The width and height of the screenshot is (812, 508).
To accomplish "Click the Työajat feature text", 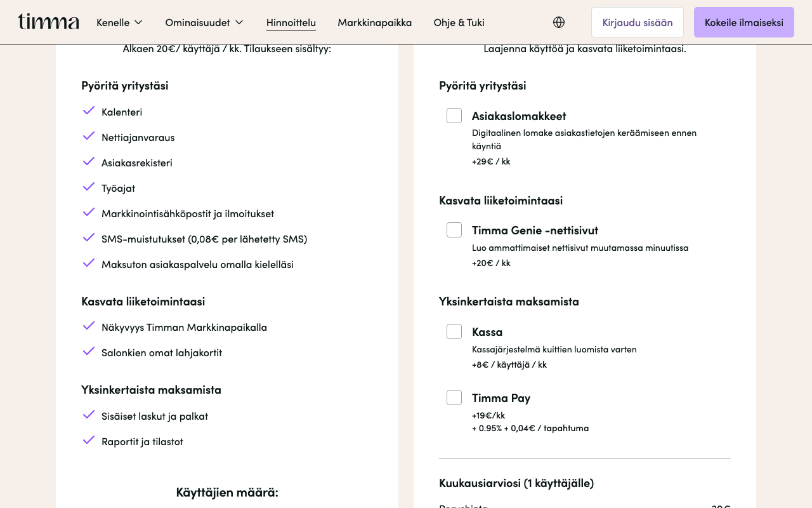I will pos(118,188).
